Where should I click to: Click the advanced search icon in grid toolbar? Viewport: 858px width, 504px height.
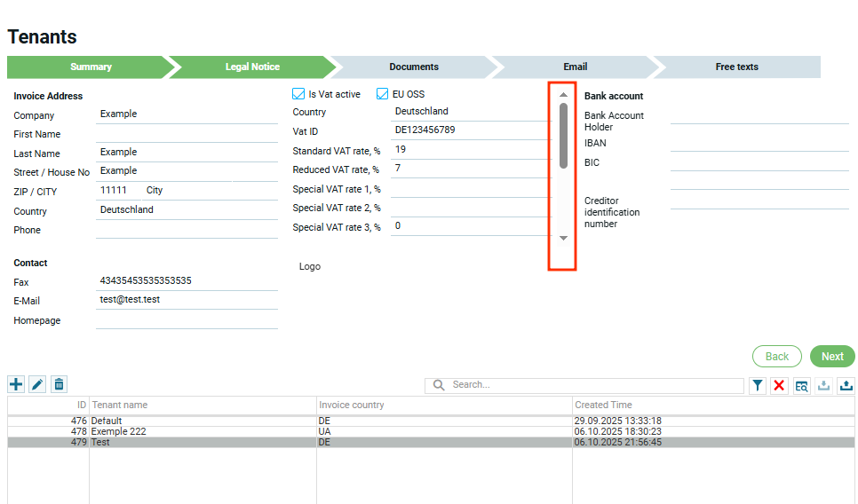(801, 385)
